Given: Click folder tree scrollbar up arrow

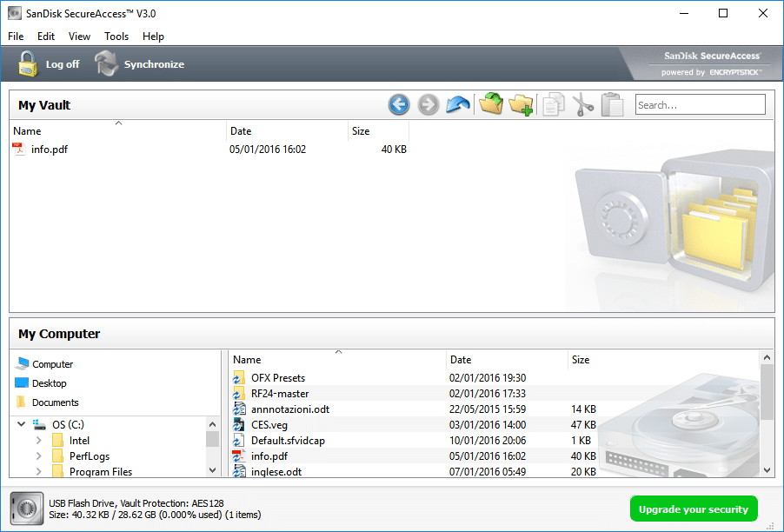Looking at the screenshot, I should pos(212,424).
